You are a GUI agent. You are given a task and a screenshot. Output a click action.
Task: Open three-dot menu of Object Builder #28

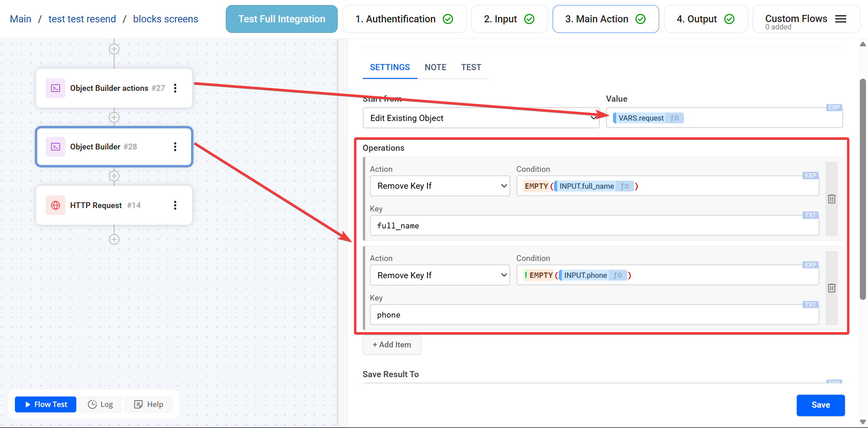175,147
